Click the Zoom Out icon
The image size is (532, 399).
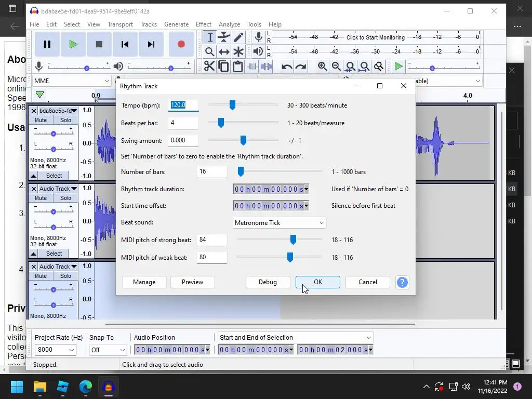point(336,66)
